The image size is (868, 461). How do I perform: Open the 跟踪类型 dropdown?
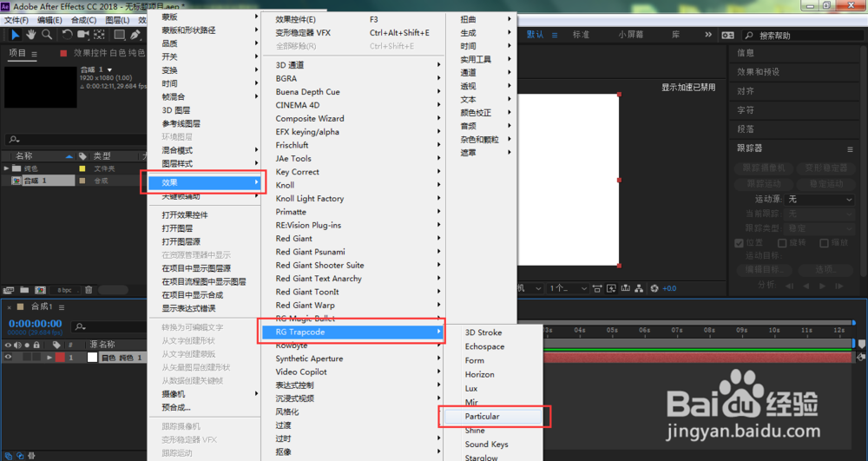(820, 228)
